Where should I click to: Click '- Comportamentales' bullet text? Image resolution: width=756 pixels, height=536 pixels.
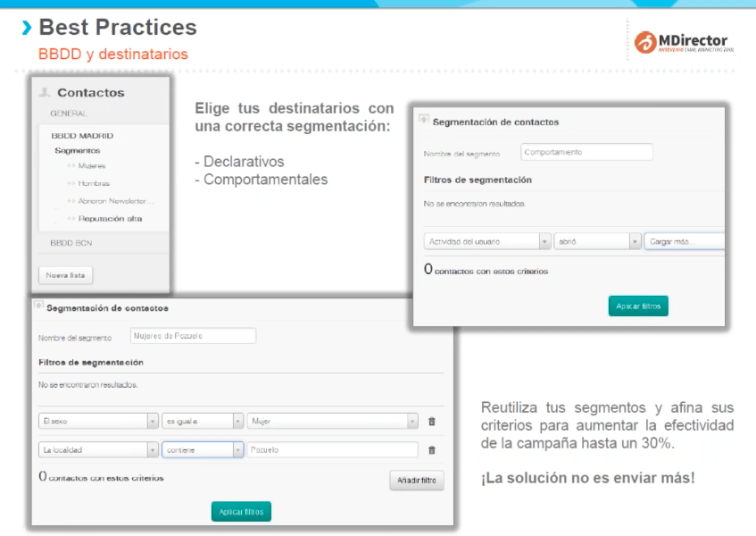pos(262,180)
